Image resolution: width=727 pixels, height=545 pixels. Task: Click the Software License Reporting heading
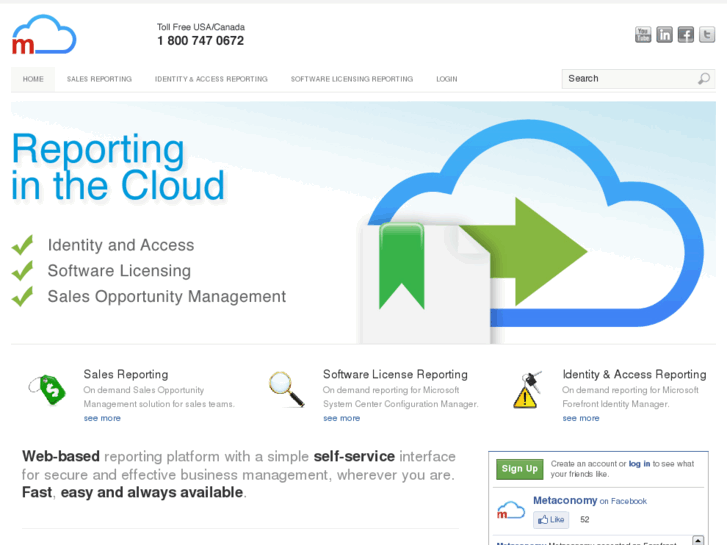(395, 374)
